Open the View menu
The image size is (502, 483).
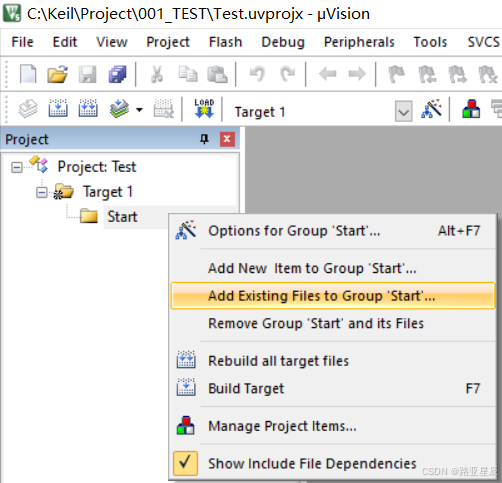[112, 42]
